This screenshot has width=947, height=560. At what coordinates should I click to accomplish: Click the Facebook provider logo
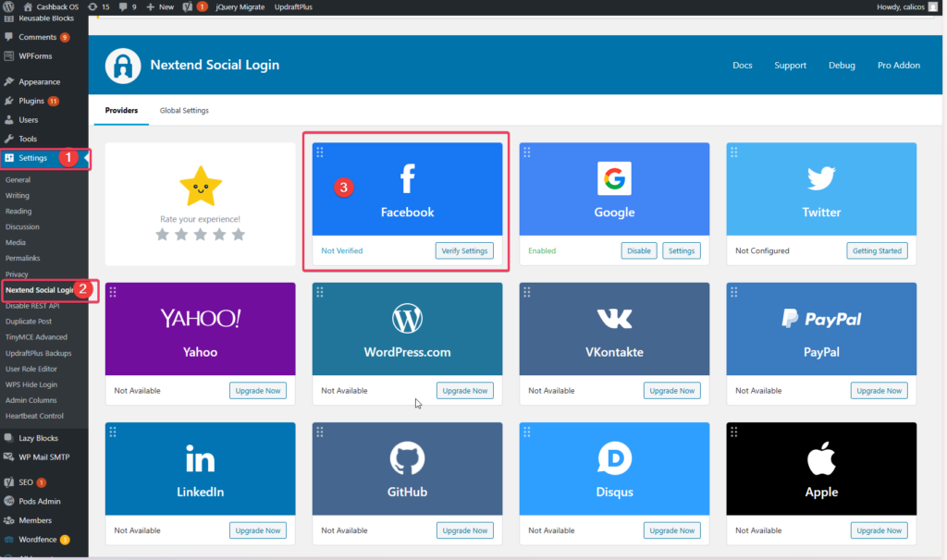point(408,178)
